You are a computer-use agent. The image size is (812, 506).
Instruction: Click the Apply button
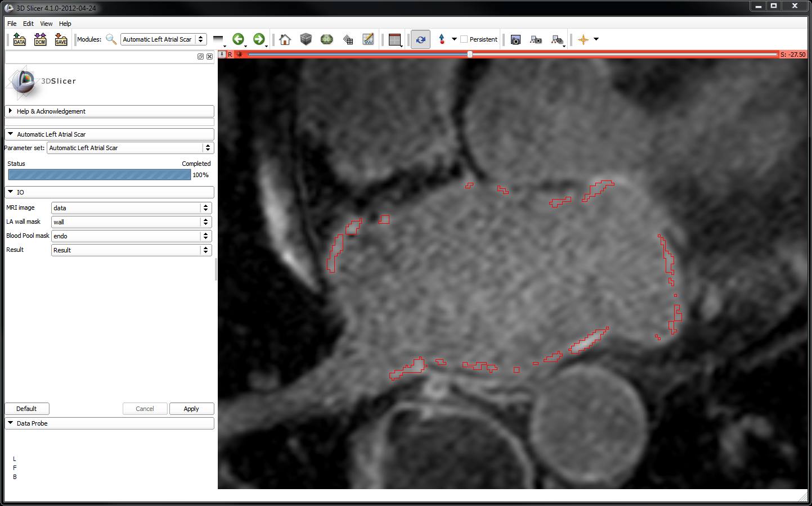pos(191,409)
